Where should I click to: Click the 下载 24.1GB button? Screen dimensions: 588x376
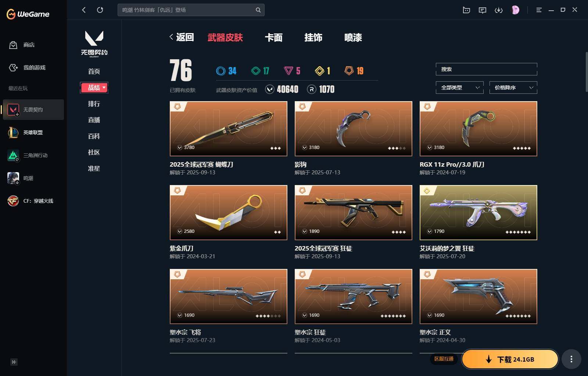[x=510, y=359]
